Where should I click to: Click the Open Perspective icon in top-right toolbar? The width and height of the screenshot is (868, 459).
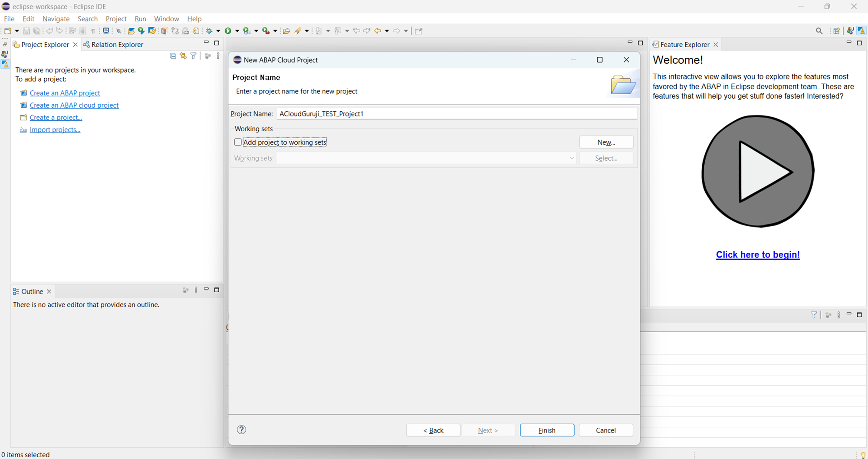(836, 31)
